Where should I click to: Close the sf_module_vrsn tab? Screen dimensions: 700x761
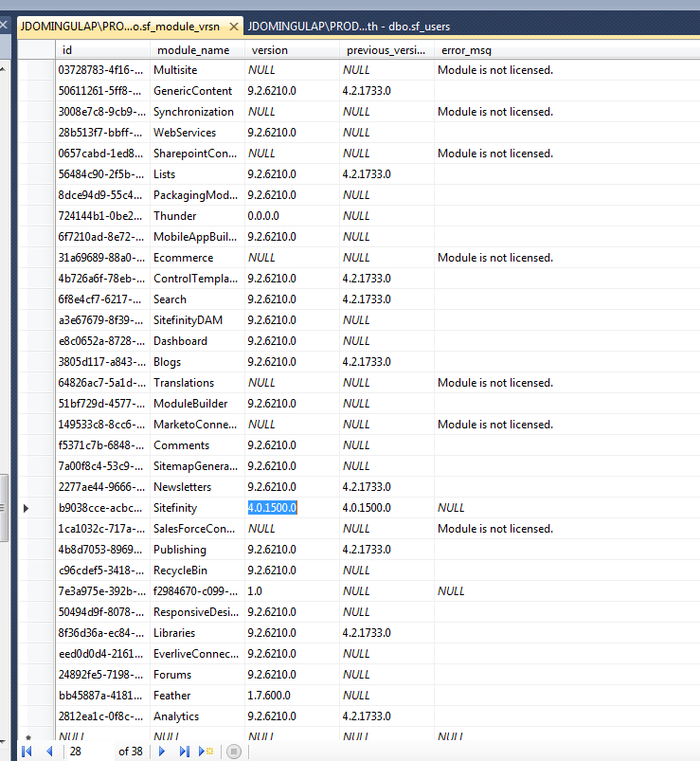[x=233, y=27]
